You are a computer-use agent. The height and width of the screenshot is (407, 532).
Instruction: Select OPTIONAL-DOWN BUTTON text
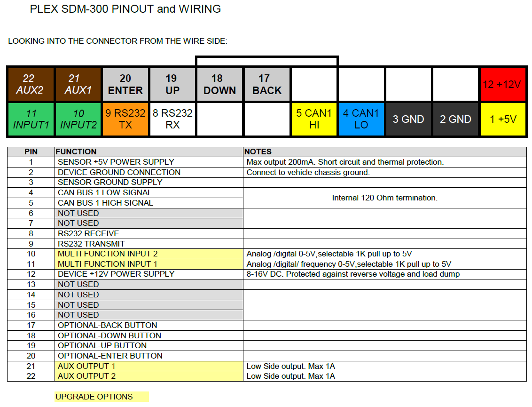pos(110,335)
